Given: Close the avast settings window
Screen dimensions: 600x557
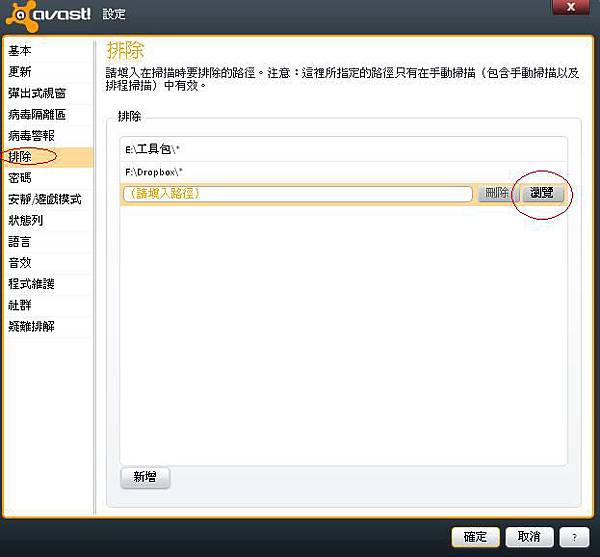Looking at the screenshot, I should (571, 7).
